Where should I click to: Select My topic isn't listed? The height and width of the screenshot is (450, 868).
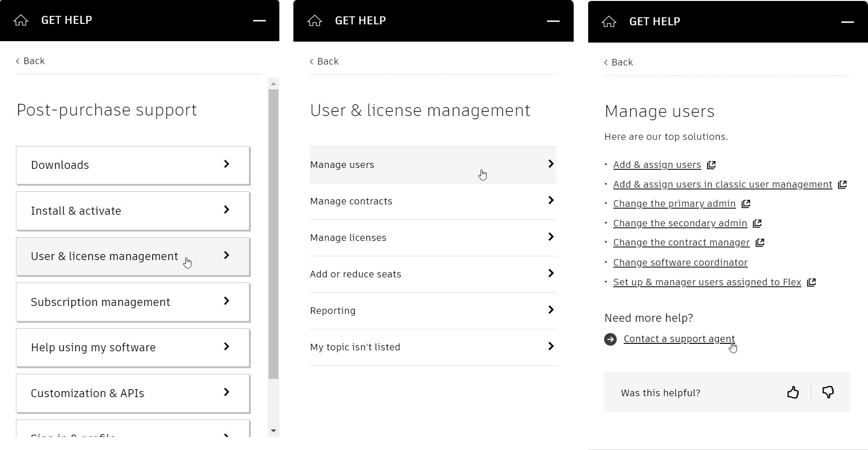click(433, 347)
